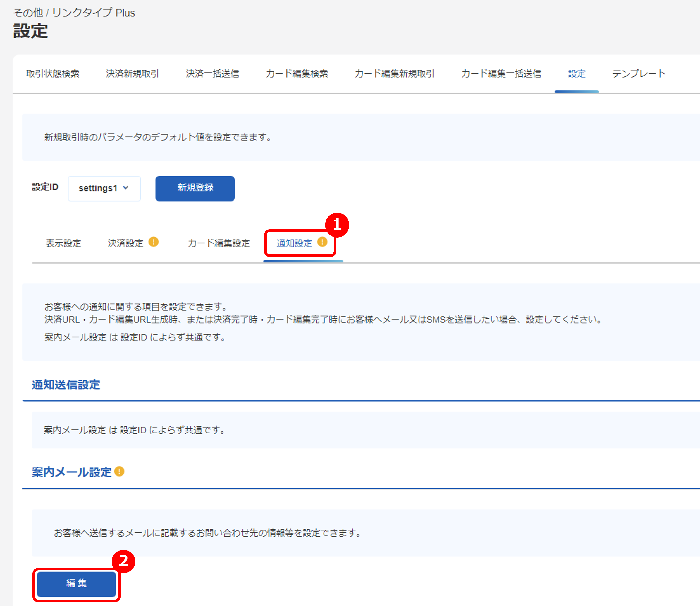Click text 新規取引時のパラメータのデフォルト値を設定できます。
This screenshot has width=700, height=606.
[158, 137]
